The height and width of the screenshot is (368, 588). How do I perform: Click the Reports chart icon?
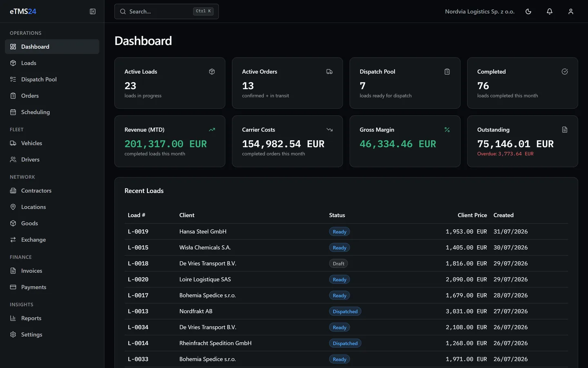click(x=13, y=318)
